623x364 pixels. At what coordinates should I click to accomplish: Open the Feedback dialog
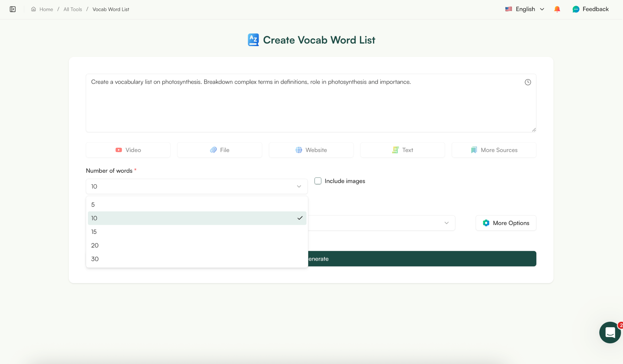point(590,9)
